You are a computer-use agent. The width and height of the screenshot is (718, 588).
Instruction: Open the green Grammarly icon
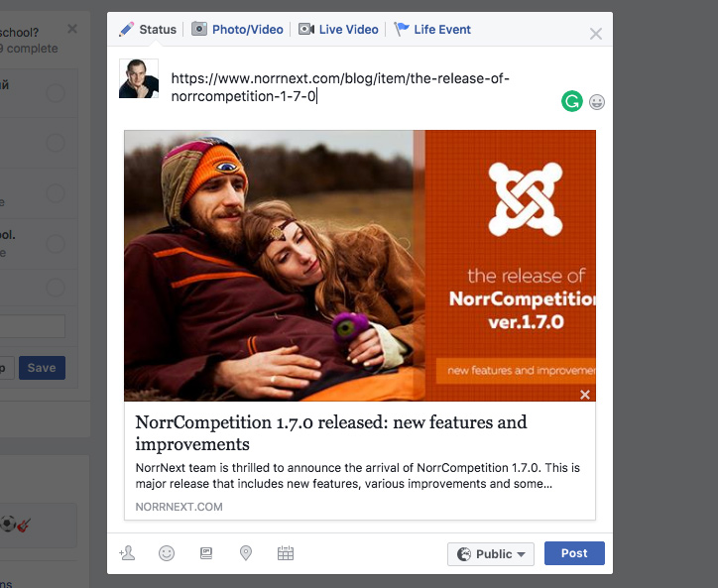coord(571,101)
